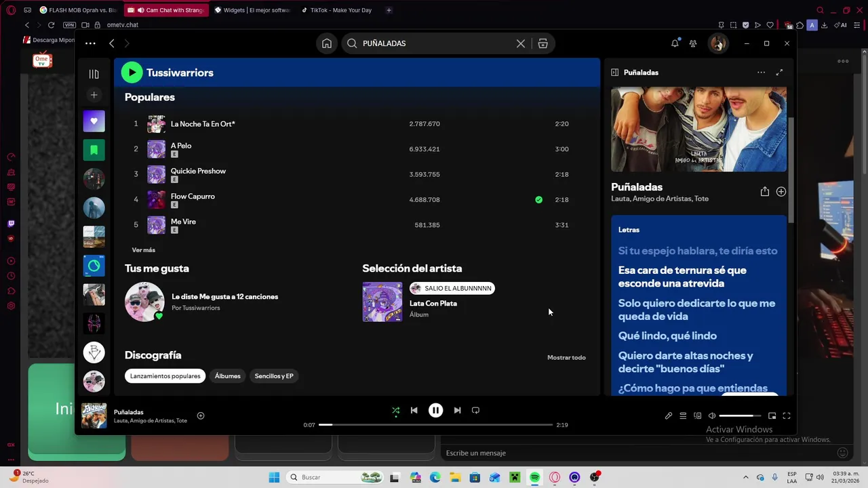Open the Liked Songs heart playlist

[x=94, y=121]
